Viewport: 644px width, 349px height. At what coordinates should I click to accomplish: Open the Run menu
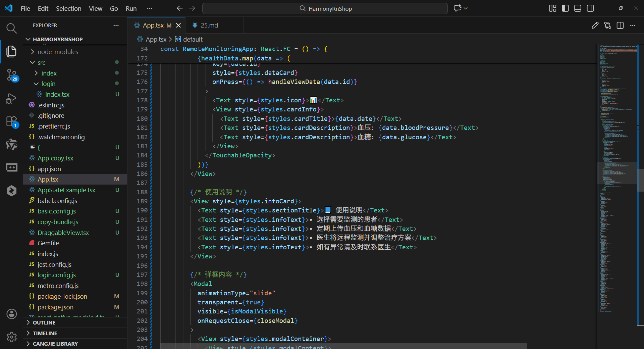pos(131,8)
